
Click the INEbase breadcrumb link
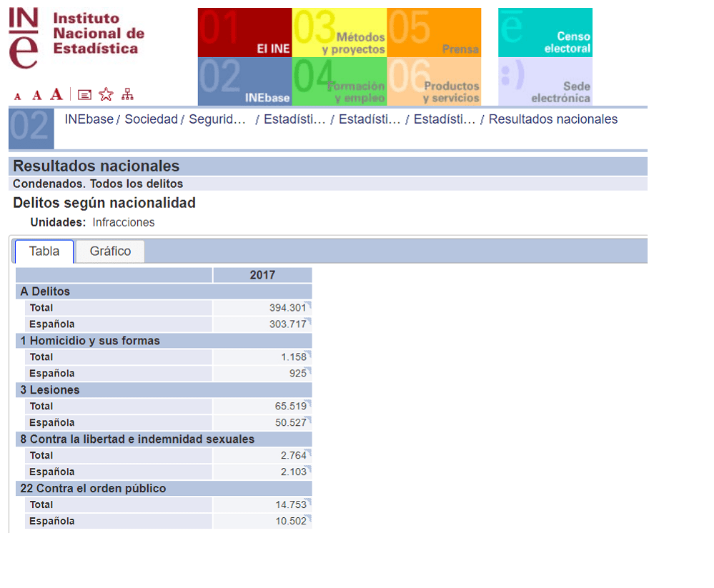click(89, 119)
